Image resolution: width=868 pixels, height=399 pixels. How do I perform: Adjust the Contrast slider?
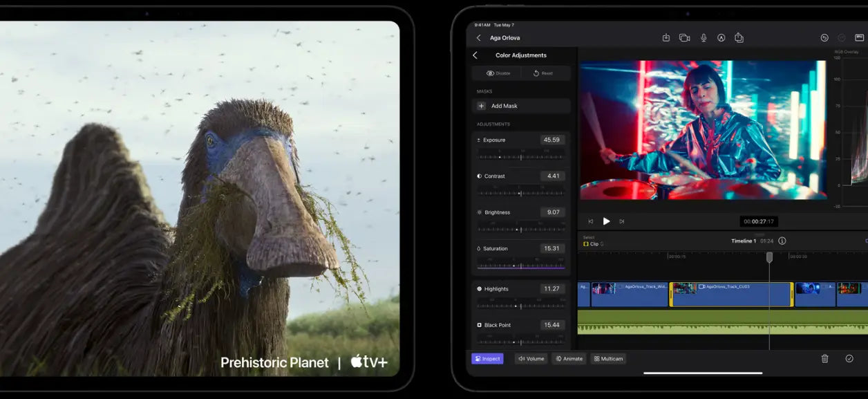click(x=521, y=192)
